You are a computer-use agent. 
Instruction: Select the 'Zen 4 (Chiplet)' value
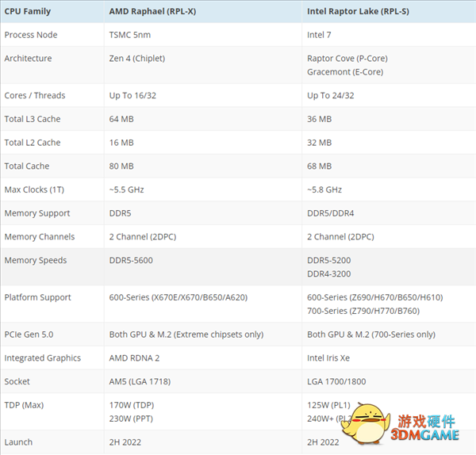(x=137, y=58)
